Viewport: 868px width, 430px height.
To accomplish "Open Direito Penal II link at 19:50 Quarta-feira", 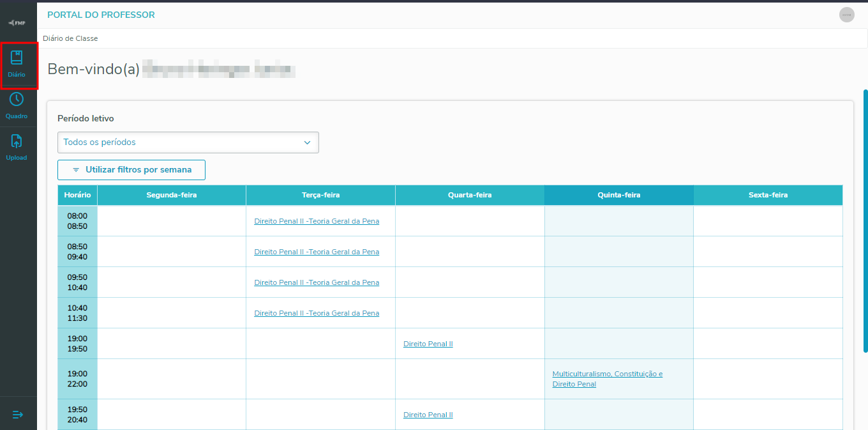I will tap(428, 415).
